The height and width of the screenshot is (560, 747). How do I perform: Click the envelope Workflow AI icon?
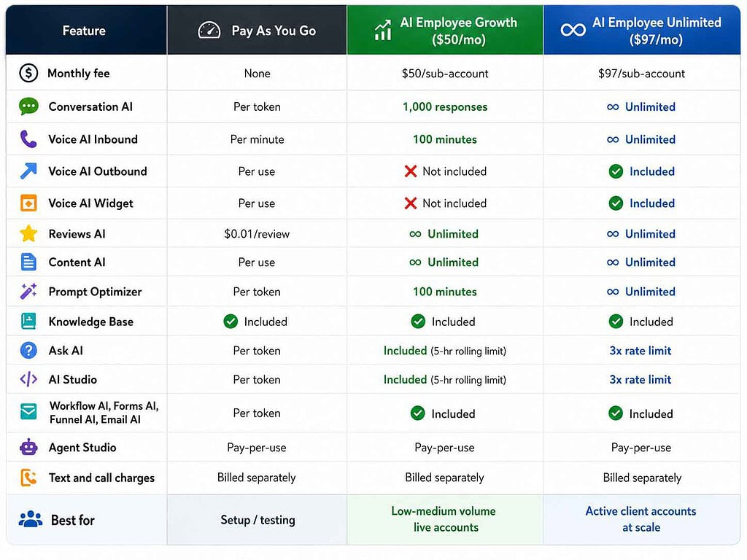tap(28, 412)
